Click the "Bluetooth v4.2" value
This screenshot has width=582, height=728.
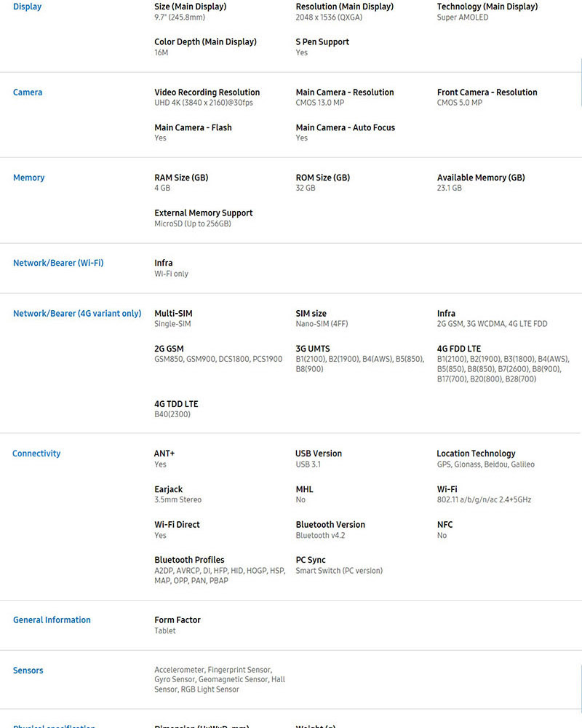coord(320,536)
